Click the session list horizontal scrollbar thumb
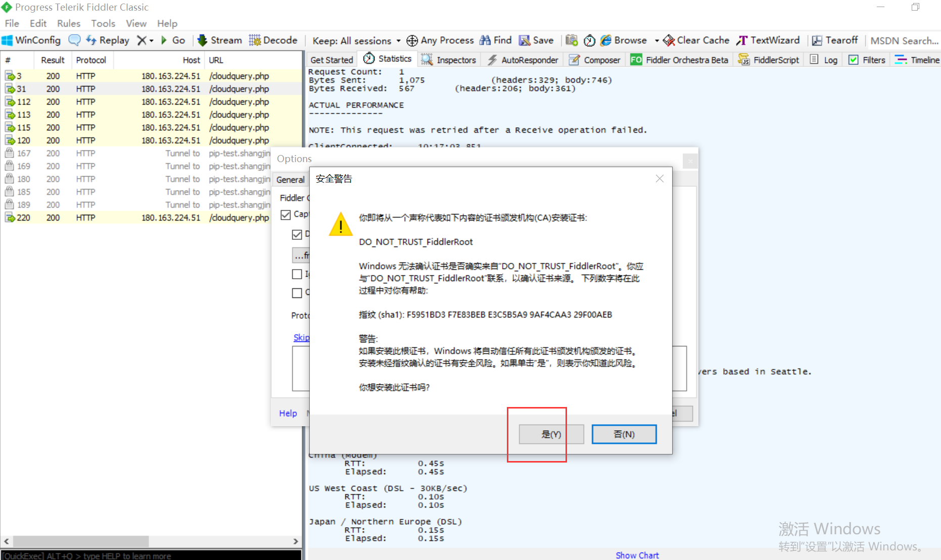The height and width of the screenshot is (560, 941). pos(81,541)
